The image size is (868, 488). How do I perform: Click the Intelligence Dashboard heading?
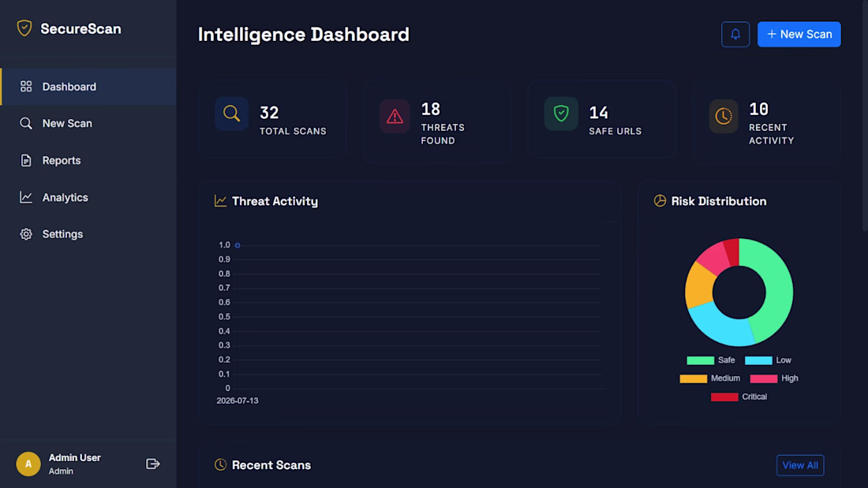303,35
